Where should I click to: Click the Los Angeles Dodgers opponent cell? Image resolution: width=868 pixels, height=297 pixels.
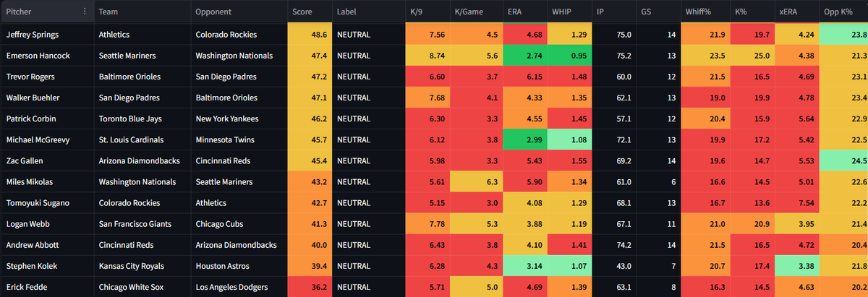pyautogui.click(x=239, y=287)
